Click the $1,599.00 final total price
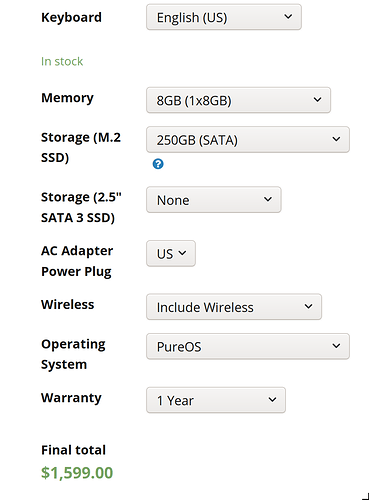369x500 pixels. pos(77,473)
